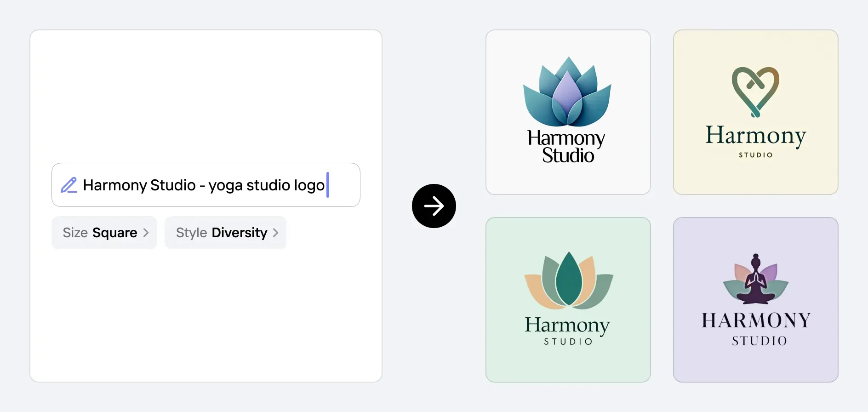Screen dimensions: 868x412
Task: Select the white lotus logo thumbnail
Action: [568, 112]
